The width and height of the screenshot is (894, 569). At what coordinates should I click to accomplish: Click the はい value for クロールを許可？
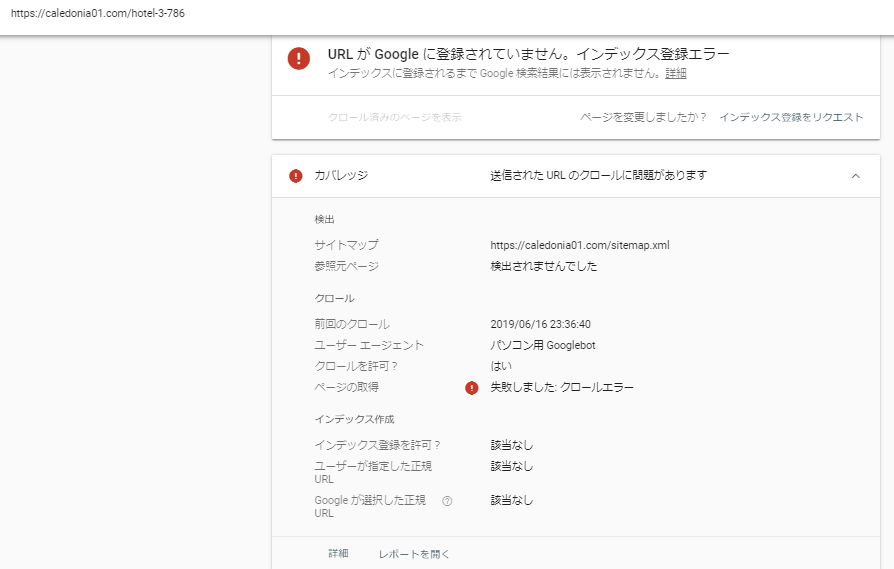pyautogui.click(x=501, y=366)
